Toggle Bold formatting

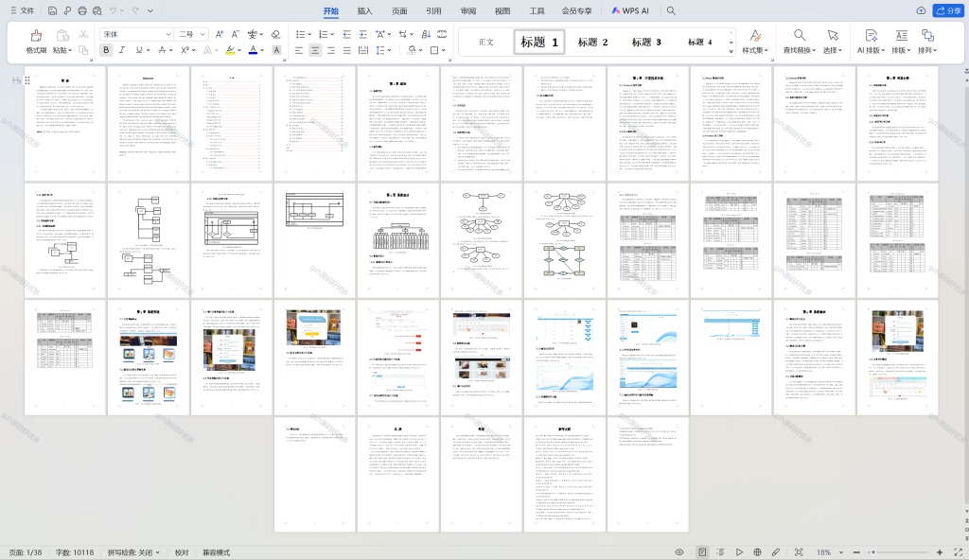click(x=106, y=50)
